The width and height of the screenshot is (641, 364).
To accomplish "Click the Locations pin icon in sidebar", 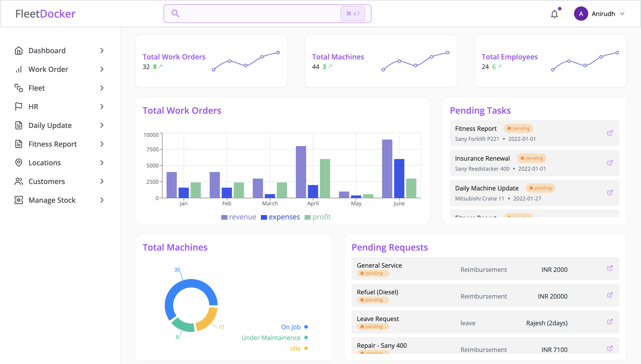I will [19, 163].
